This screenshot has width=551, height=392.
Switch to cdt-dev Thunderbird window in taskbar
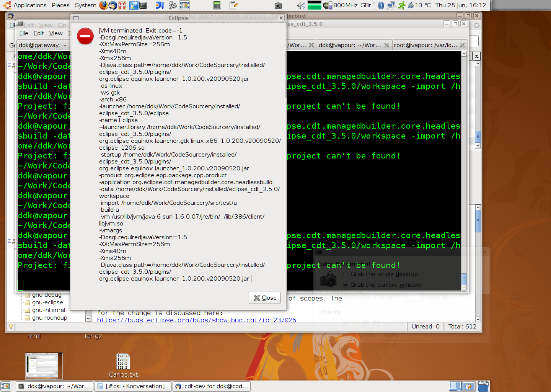point(212,386)
